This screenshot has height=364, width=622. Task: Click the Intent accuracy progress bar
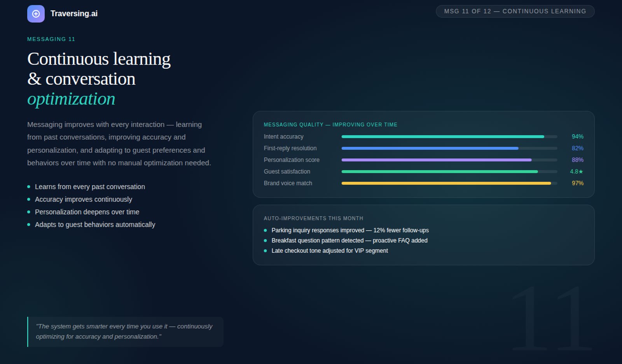[449, 137]
